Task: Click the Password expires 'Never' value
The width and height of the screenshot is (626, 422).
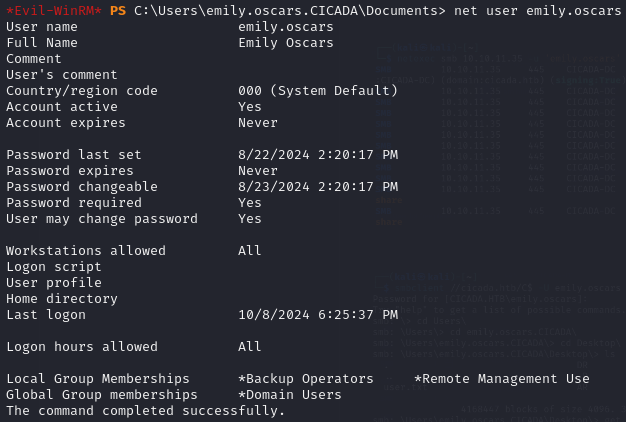Action: point(258,171)
